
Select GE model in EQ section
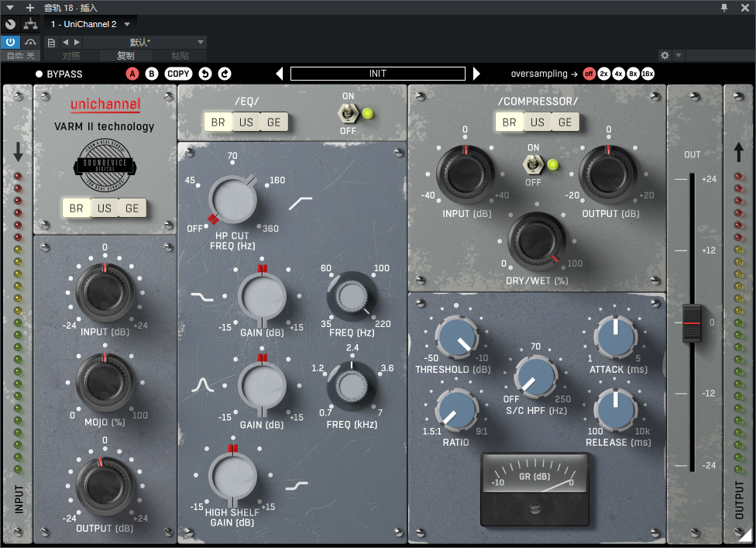pos(274,122)
